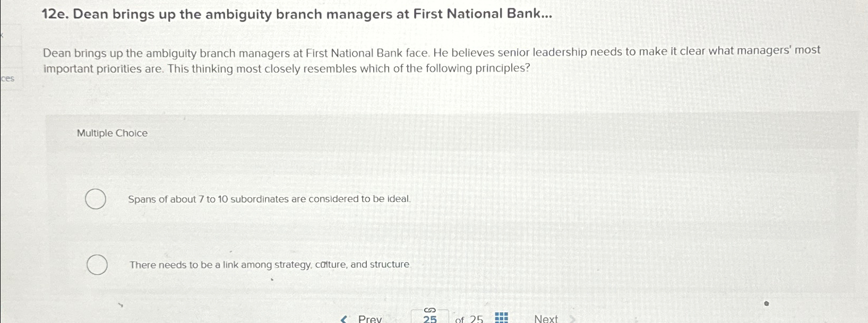Screen dimensions: 868x323
Task: Click the Next navigation link
Action: pos(546,319)
